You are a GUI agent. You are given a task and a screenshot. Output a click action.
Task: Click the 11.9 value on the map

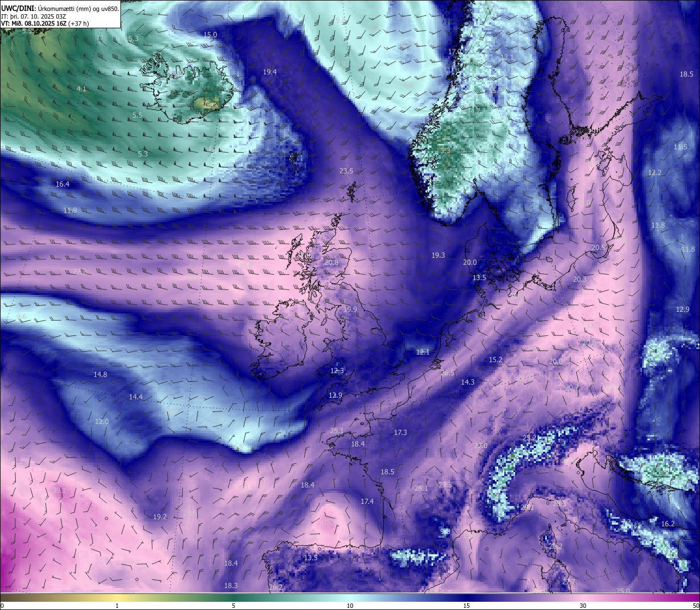[x=70, y=210]
